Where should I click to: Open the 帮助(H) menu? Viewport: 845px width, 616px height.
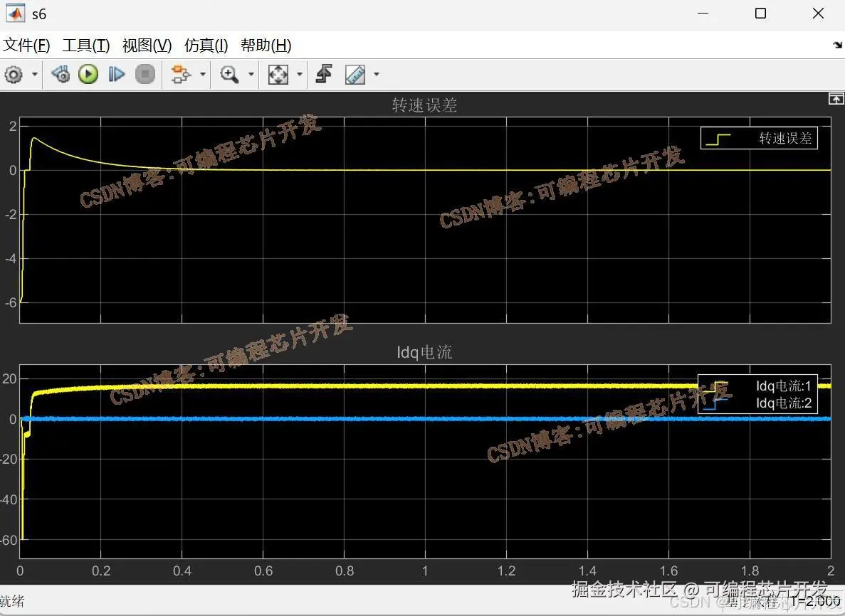266,46
